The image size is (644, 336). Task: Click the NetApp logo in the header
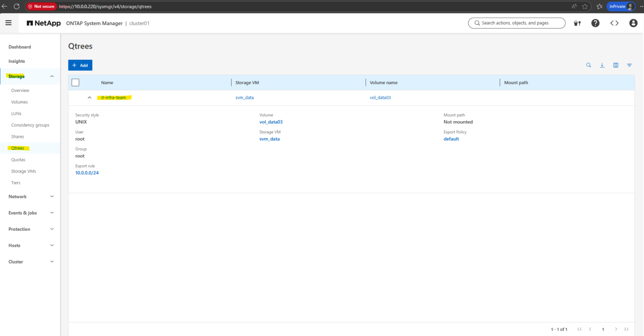point(43,23)
